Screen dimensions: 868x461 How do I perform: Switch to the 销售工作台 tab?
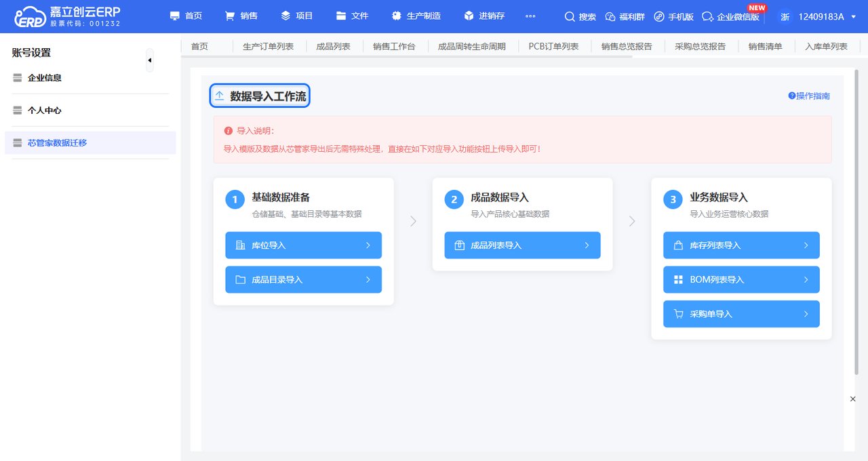click(x=394, y=47)
